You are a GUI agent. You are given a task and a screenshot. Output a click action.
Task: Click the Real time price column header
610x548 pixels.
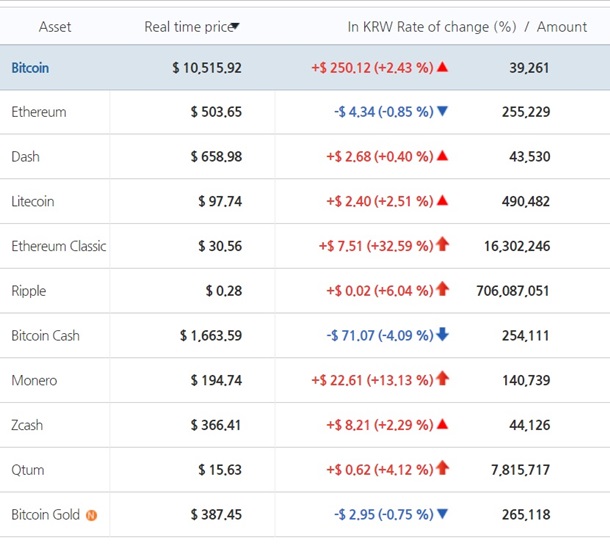pos(189,27)
